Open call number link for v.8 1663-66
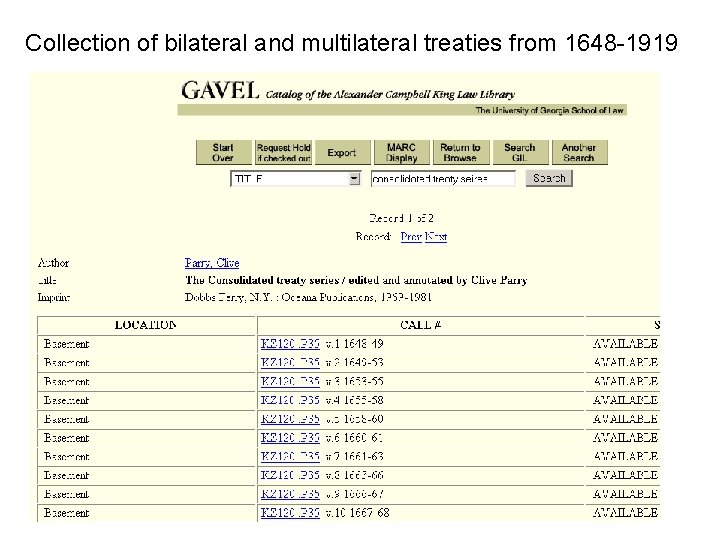Image resolution: width=720 pixels, height=540 pixels. pyautogui.click(x=290, y=475)
